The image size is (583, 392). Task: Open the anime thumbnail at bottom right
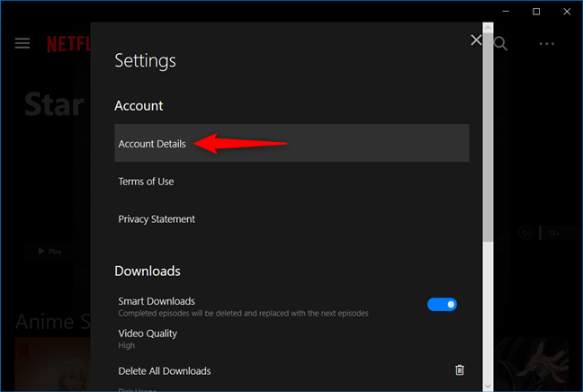click(532, 364)
